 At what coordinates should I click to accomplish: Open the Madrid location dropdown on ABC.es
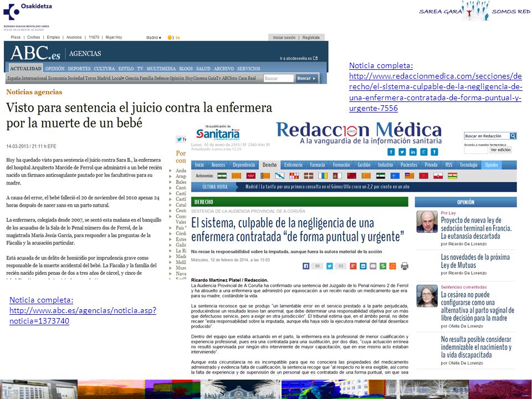(154, 38)
